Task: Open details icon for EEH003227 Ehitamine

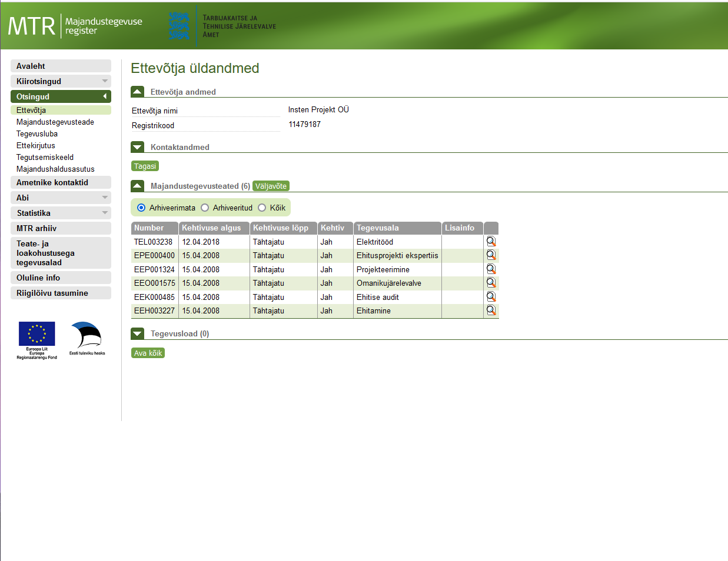Action: pyautogui.click(x=491, y=310)
